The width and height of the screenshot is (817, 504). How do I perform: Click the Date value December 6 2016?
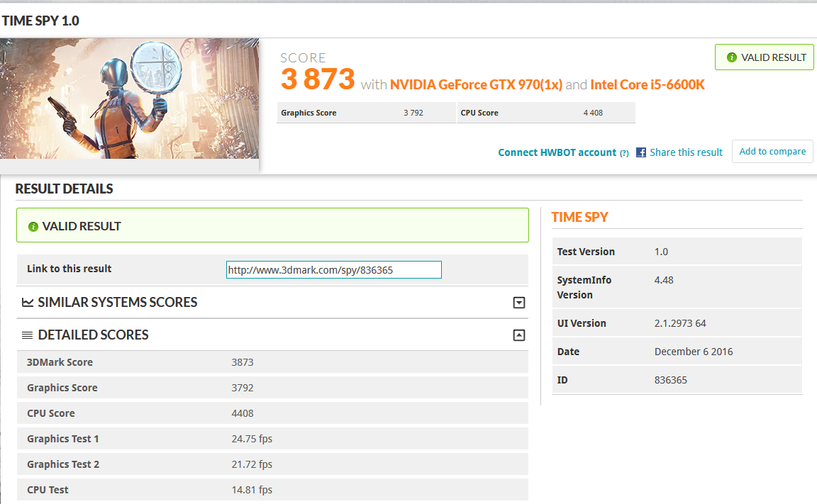click(x=694, y=352)
